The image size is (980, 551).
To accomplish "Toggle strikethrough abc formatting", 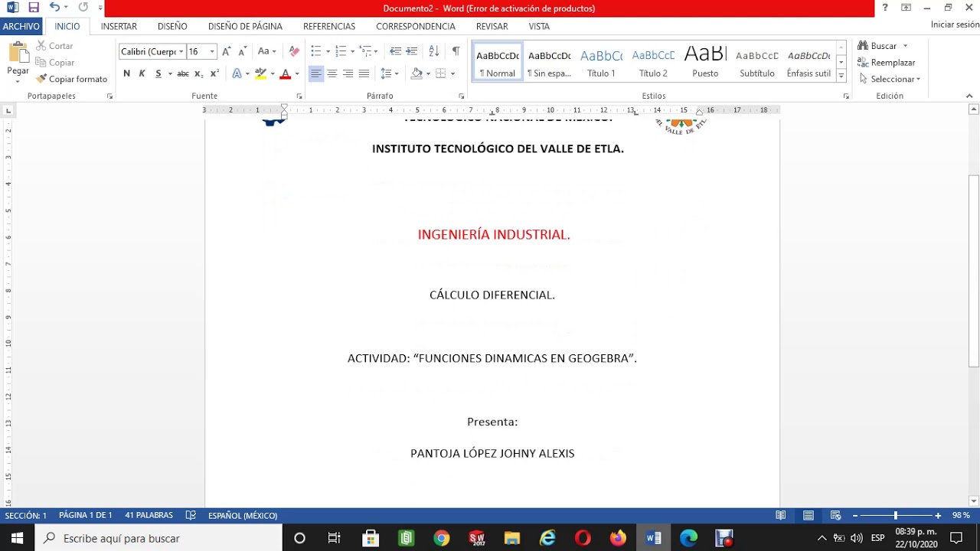I will [183, 73].
